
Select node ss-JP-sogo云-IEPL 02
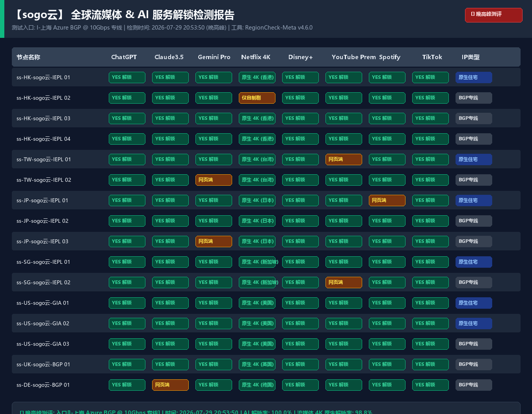tap(43, 221)
